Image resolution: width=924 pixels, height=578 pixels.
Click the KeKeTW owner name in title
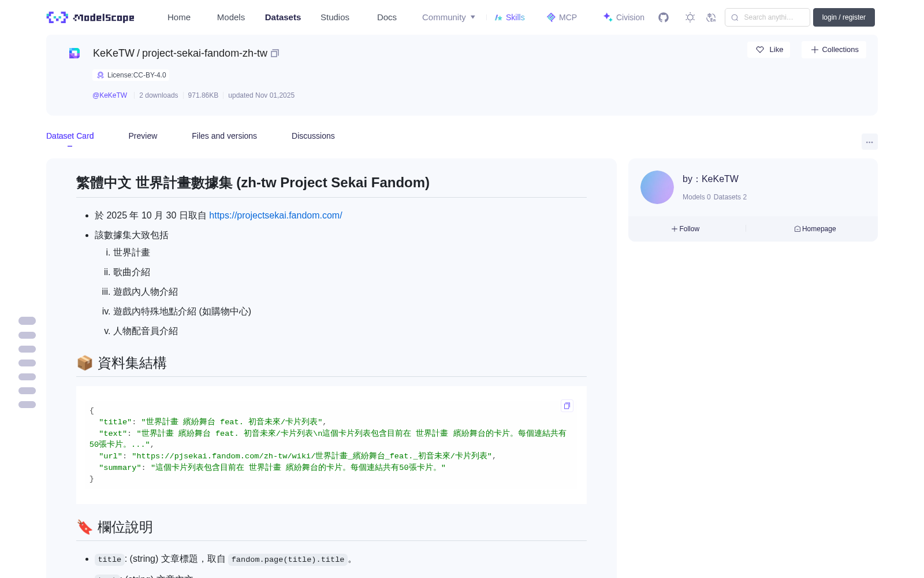(114, 53)
